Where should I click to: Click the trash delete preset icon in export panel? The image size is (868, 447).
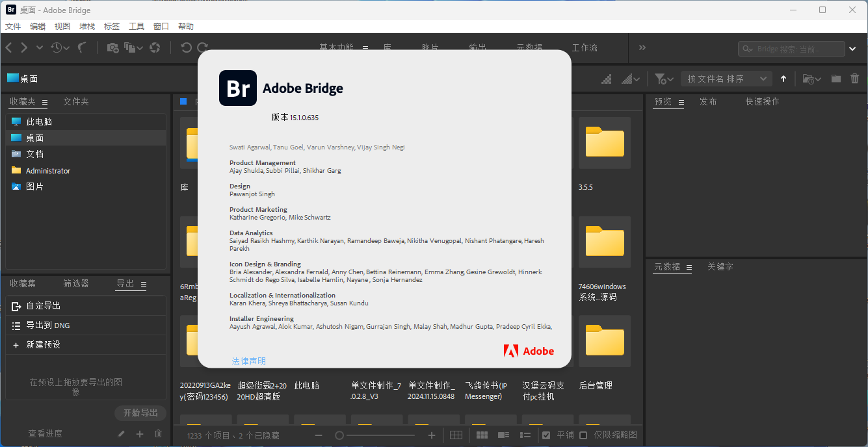[158, 434]
